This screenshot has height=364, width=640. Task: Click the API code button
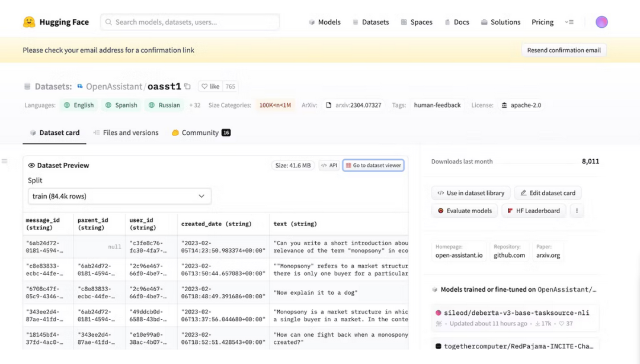coord(329,166)
